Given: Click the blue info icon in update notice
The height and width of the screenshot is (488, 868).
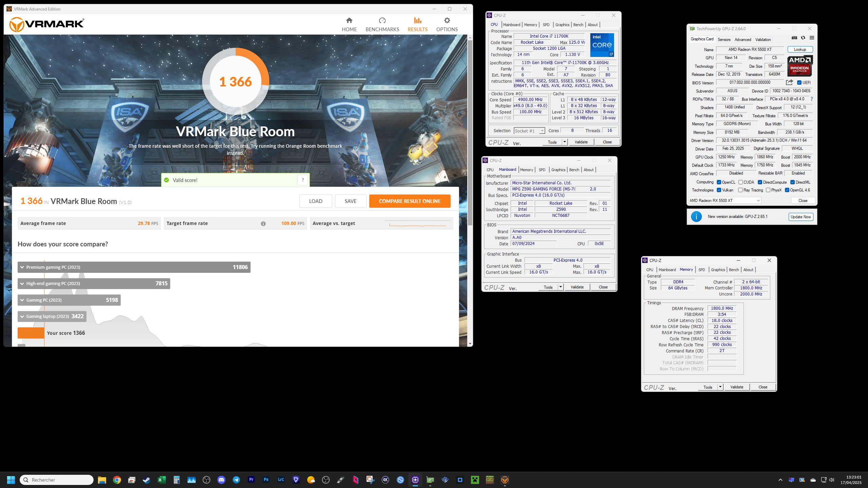Looking at the screenshot, I should pyautogui.click(x=696, y=217).
